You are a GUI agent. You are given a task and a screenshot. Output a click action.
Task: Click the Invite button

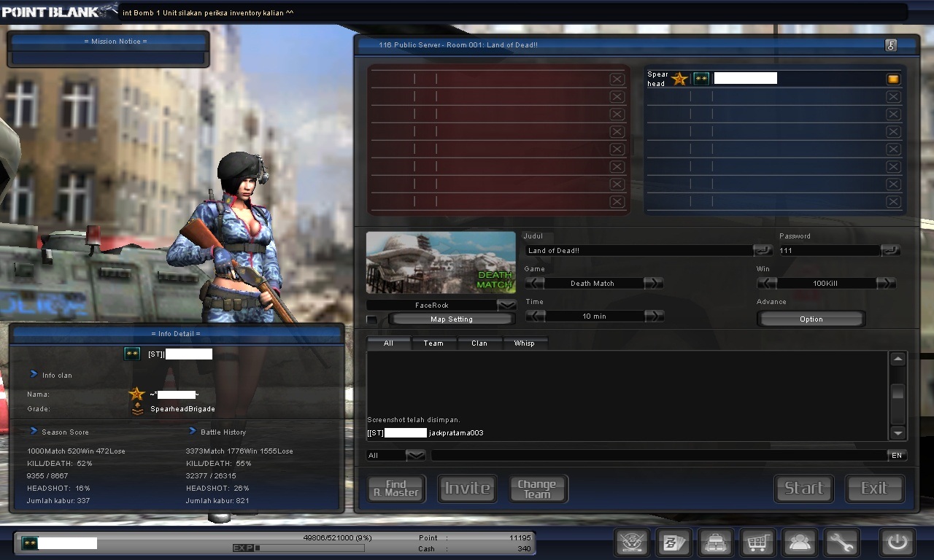[x=467, y=489]
